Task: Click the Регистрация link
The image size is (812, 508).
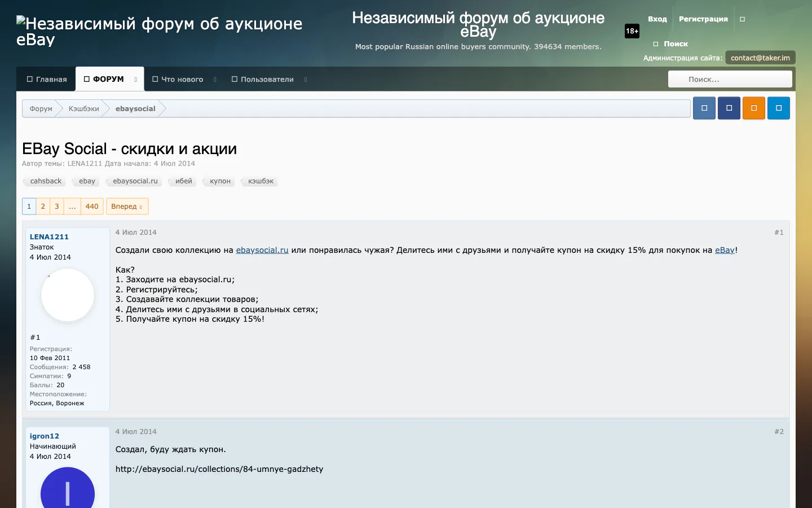Action: (703, 19)
